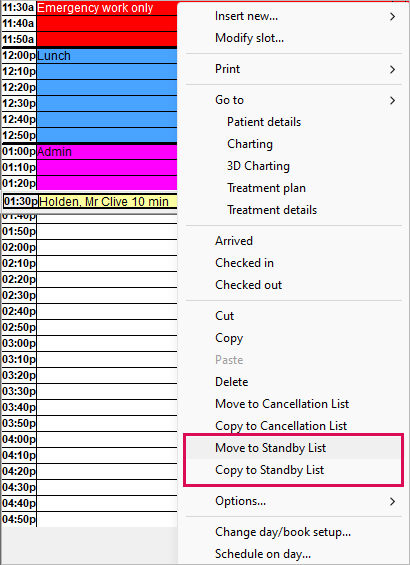Set status to Checked out
This screenshot has height=565, width=410.
click(x=248, y=285)
